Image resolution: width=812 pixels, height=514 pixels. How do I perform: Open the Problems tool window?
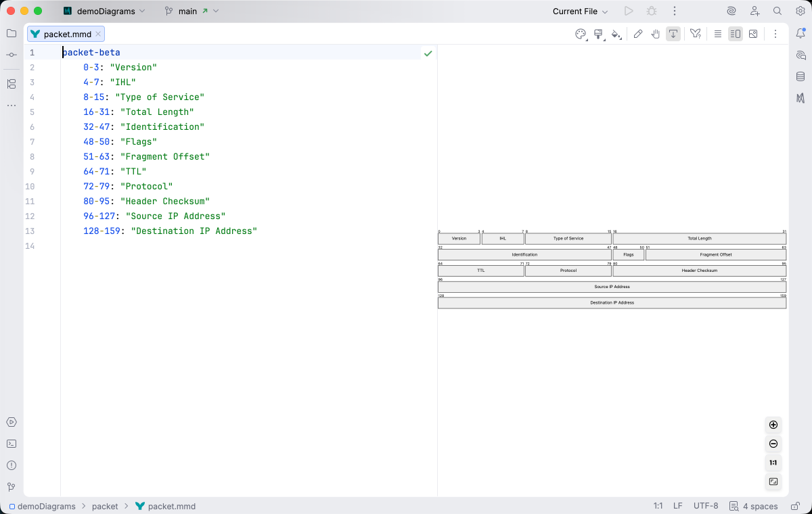coord(12,465)
